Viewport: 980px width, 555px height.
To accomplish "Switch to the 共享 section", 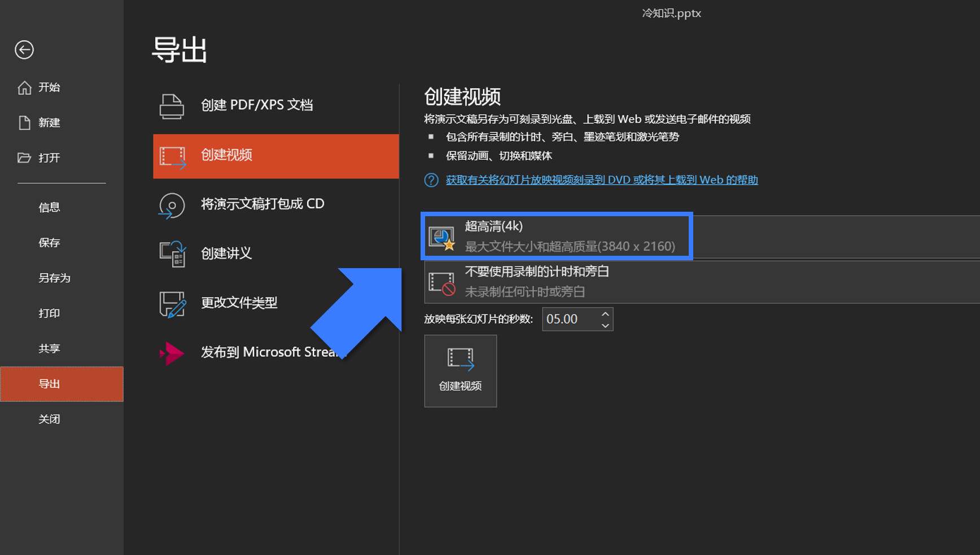I will pyautogui.click(x=49, y=348).
